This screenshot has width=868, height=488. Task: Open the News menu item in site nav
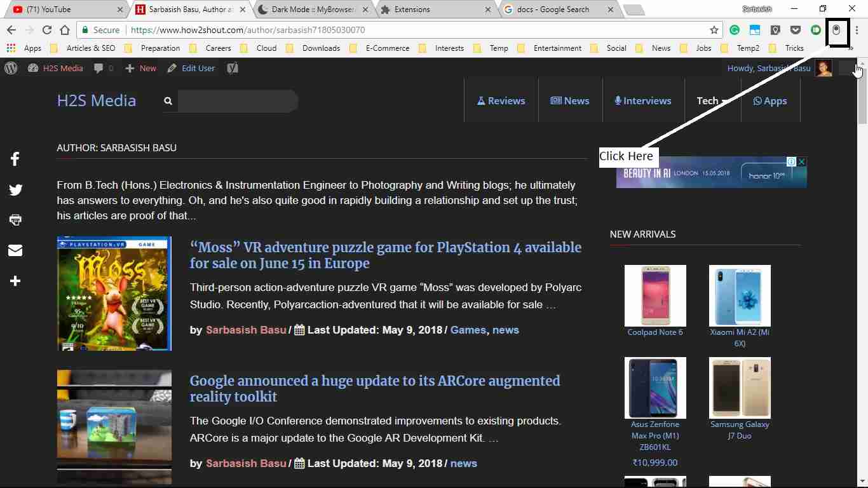click(570, 100)
